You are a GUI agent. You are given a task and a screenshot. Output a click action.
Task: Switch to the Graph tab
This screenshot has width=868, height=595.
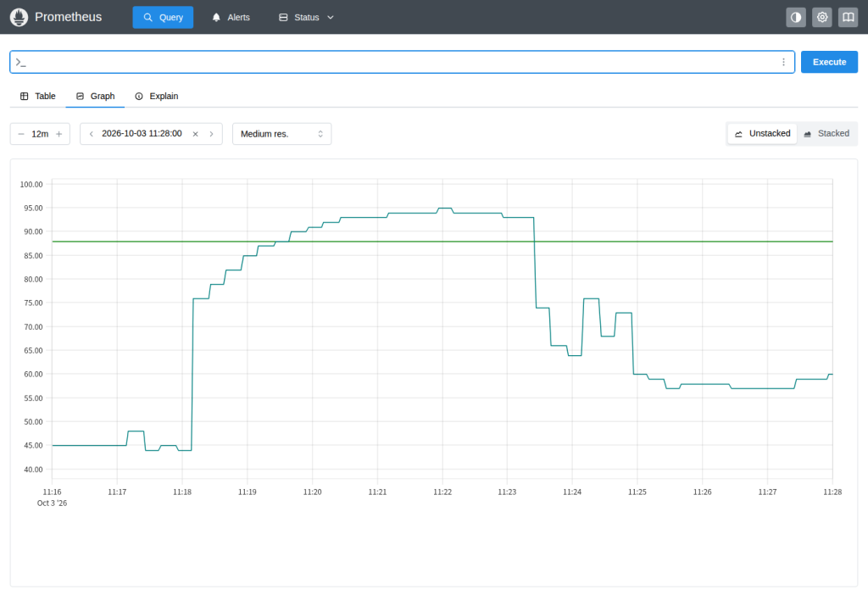(95, 97)
